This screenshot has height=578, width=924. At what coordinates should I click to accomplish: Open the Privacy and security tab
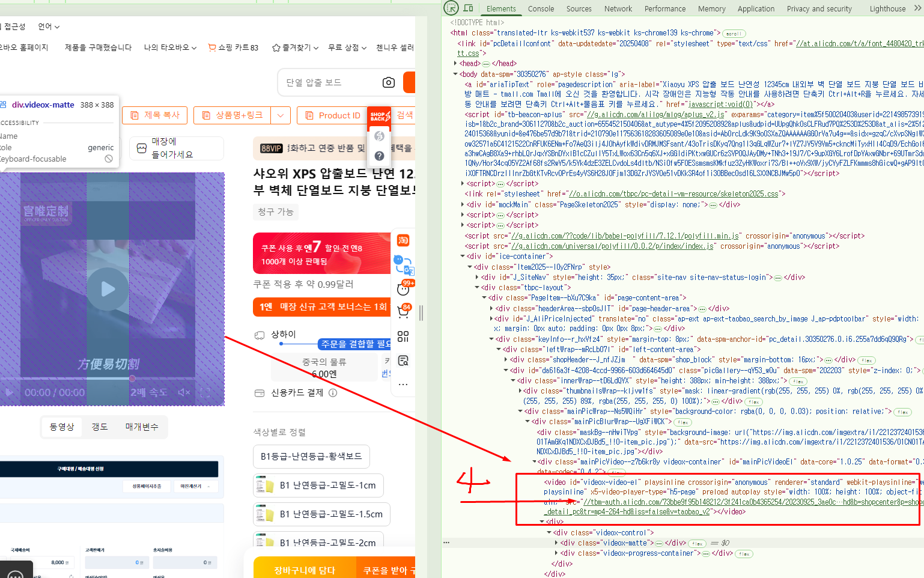(x=819, y=8)
